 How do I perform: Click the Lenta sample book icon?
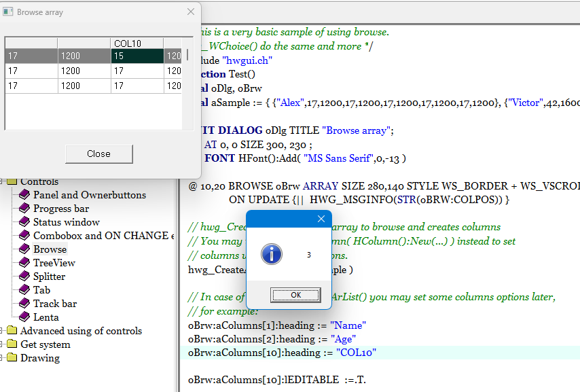point(24,317)
